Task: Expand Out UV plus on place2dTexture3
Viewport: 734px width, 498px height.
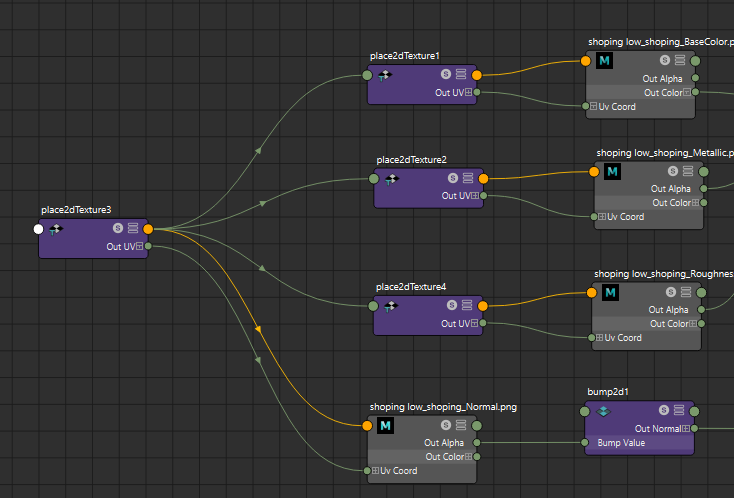Action: tap(139, 246)
